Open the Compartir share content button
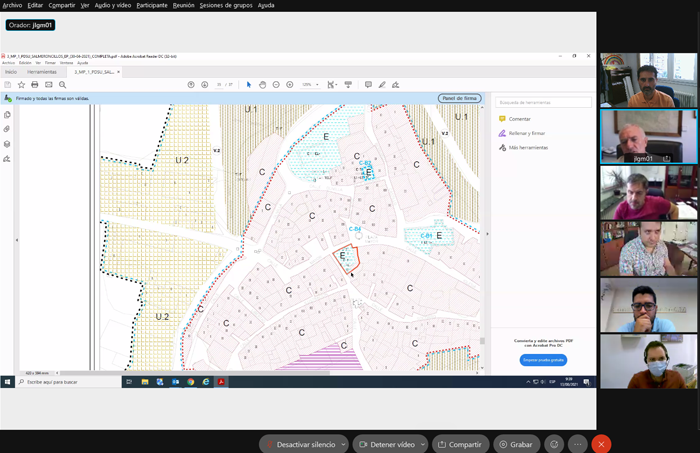 tap(459, 444)
